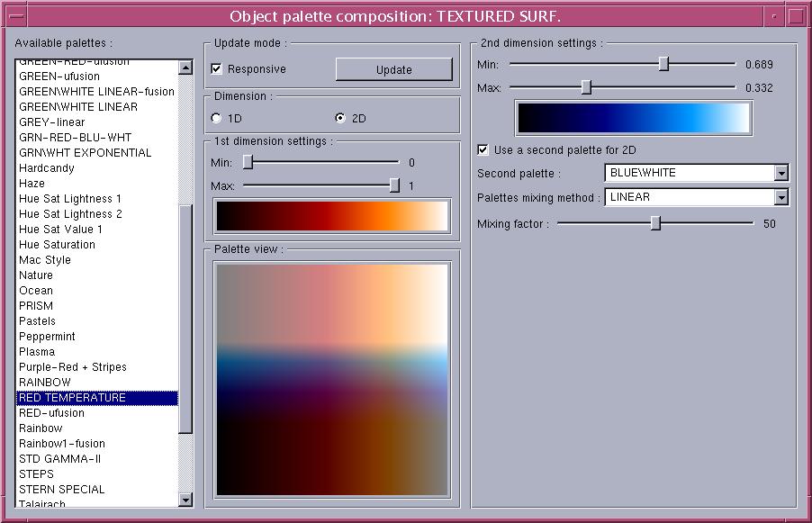
Task: Select the Ocean palette
Action: tap(36, 290)
